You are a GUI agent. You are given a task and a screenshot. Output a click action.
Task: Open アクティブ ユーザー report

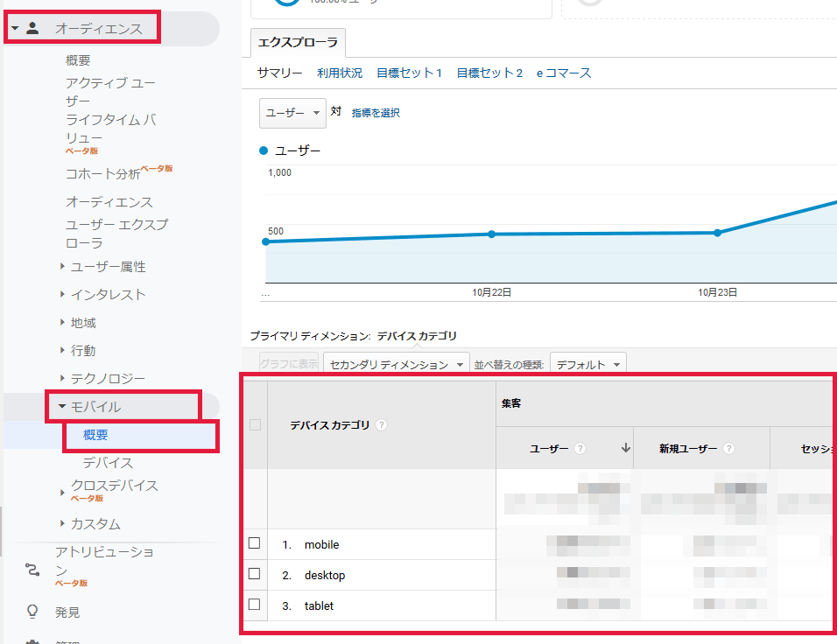tap(110, 92)
